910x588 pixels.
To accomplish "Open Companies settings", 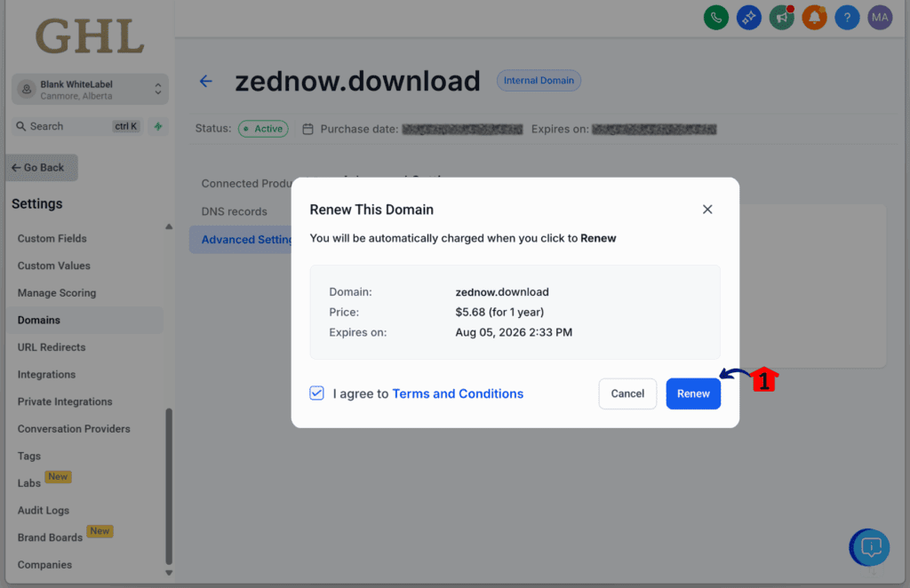I will [x=44, y=565].
